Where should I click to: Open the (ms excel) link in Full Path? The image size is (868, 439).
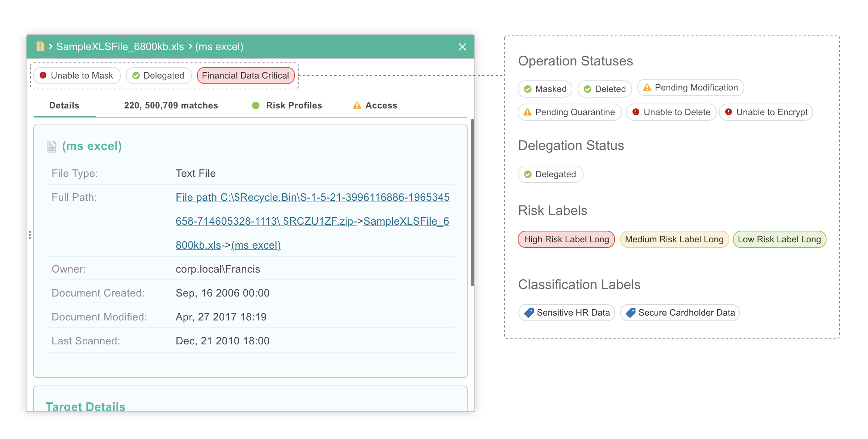tap(256, 245)
